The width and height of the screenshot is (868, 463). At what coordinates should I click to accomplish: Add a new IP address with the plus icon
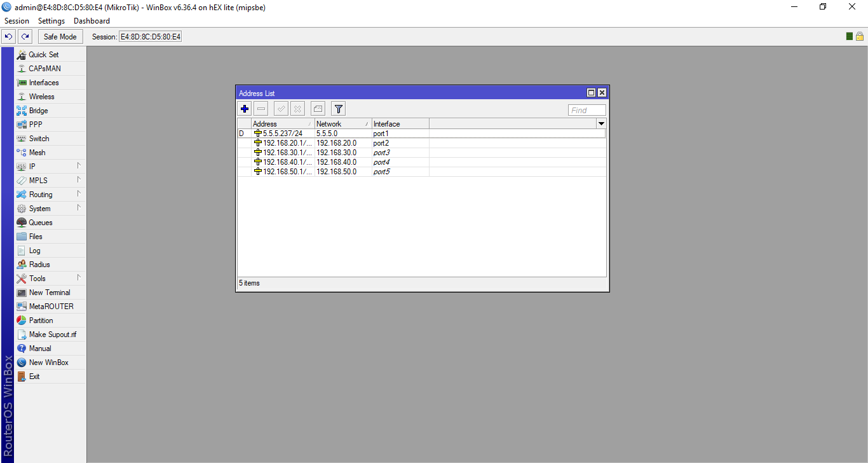(244, 108)
